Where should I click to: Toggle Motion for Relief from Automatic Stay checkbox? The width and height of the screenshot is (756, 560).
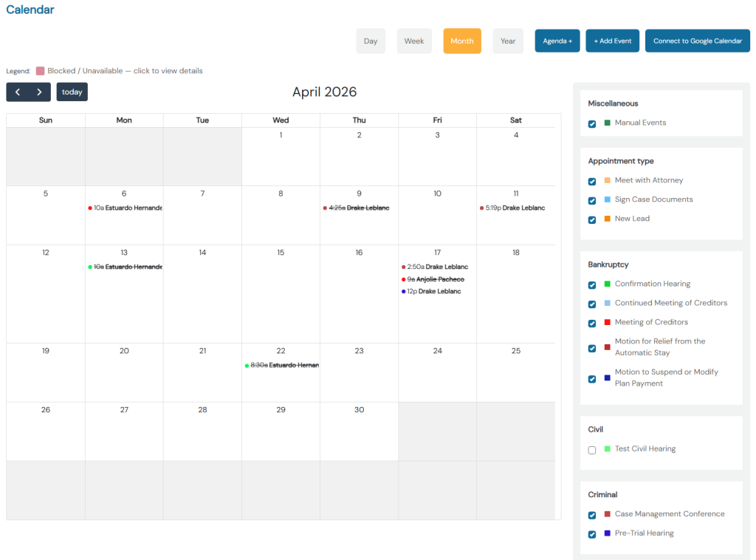coord(592,348)
